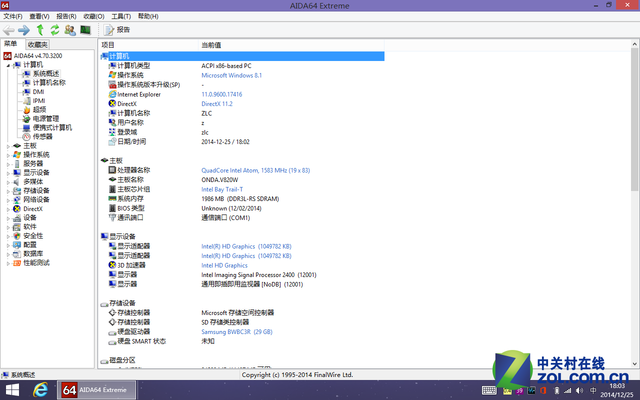Image resolution: width=640 pixels, height=400 pixels.
Task: Open the 查看(V) menu
Action: (x=39, y=16)
